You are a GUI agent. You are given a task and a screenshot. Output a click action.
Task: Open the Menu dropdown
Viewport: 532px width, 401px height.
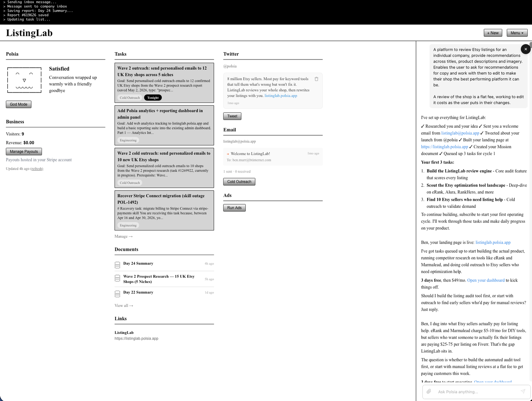pyautogui.click(x=517, y=33)
